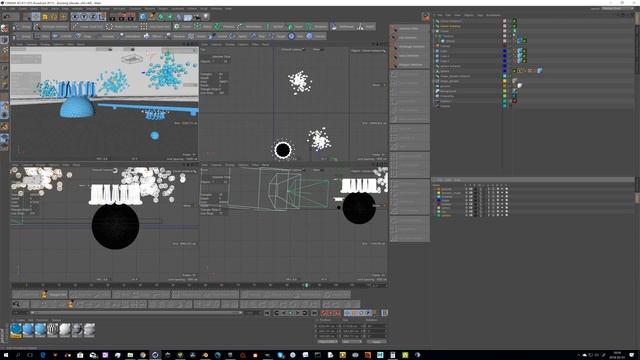The width and height of the screenshot is (640, 360).
Task: Open the Select menu in main menu bar
Action: coord(34,9)
